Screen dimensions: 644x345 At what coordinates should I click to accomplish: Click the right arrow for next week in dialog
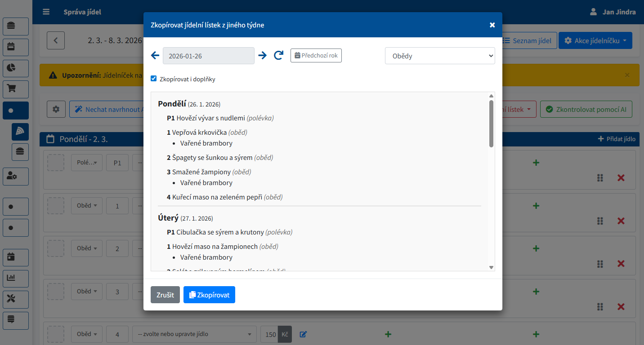[x=263, y=56]
